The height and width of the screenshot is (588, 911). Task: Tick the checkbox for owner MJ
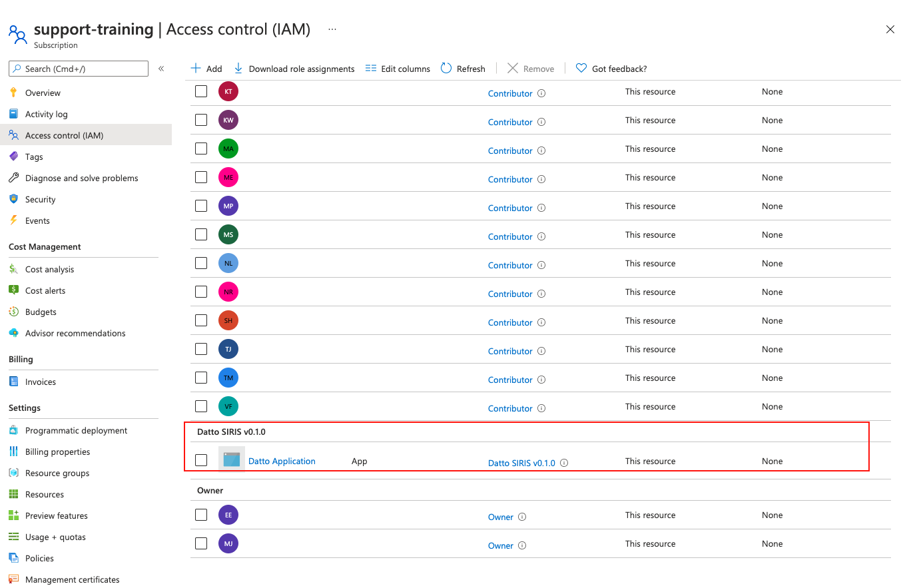(201, 543)
